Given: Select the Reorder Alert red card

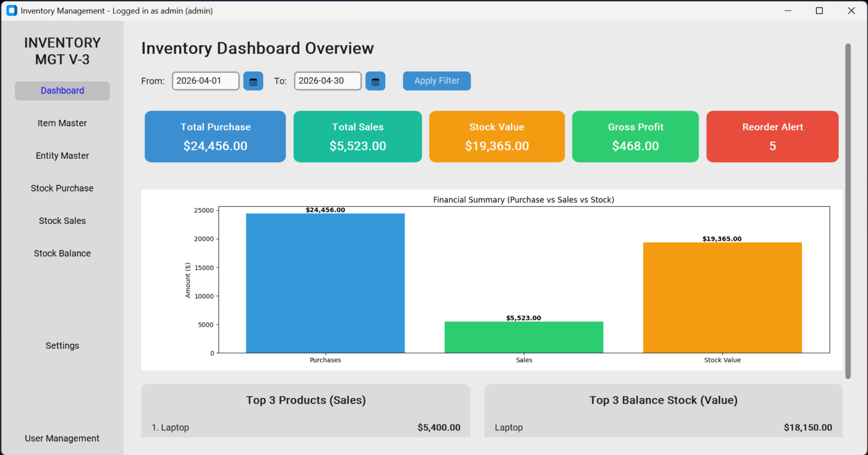Looking at the screenshot, I should click(x=772, y=137).
